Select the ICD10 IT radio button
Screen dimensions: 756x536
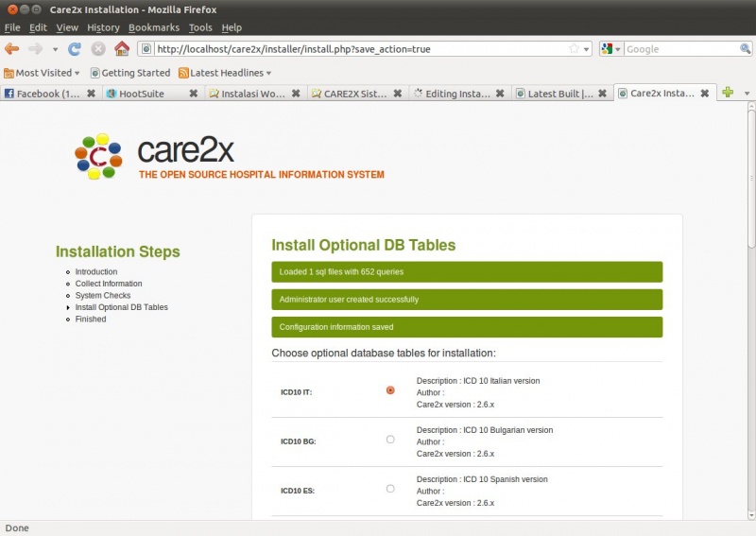coord(390,390)
